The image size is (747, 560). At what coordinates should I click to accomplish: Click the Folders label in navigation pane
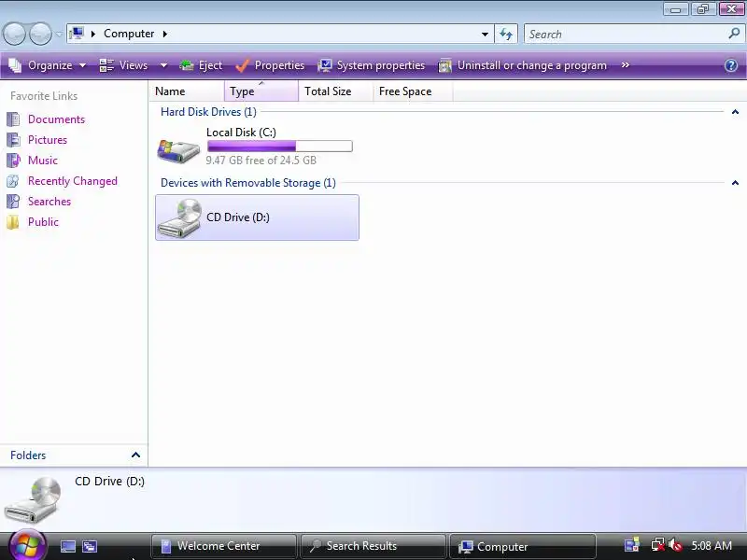(x=28, y=455)
